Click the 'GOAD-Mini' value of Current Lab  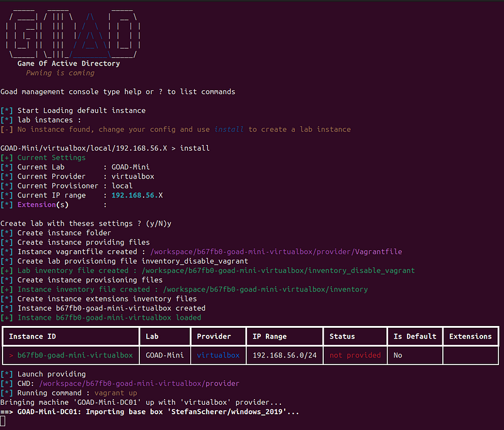(130, 167)
